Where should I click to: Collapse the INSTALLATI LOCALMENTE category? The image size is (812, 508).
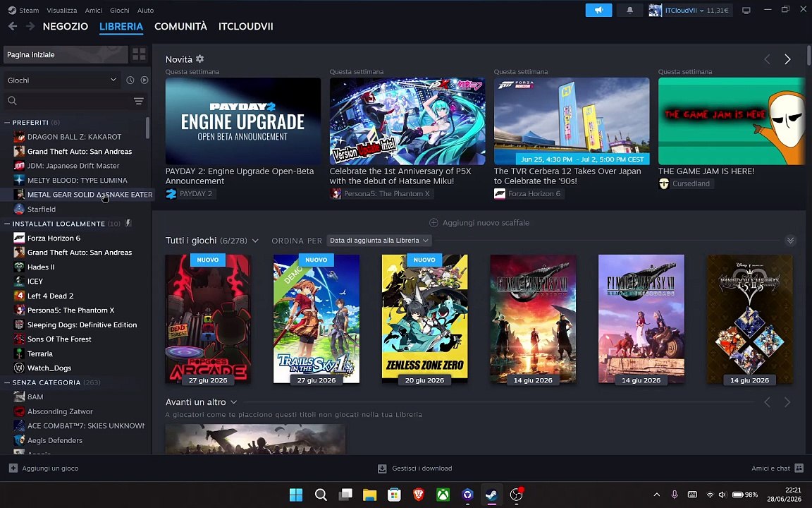click(7, 224)
